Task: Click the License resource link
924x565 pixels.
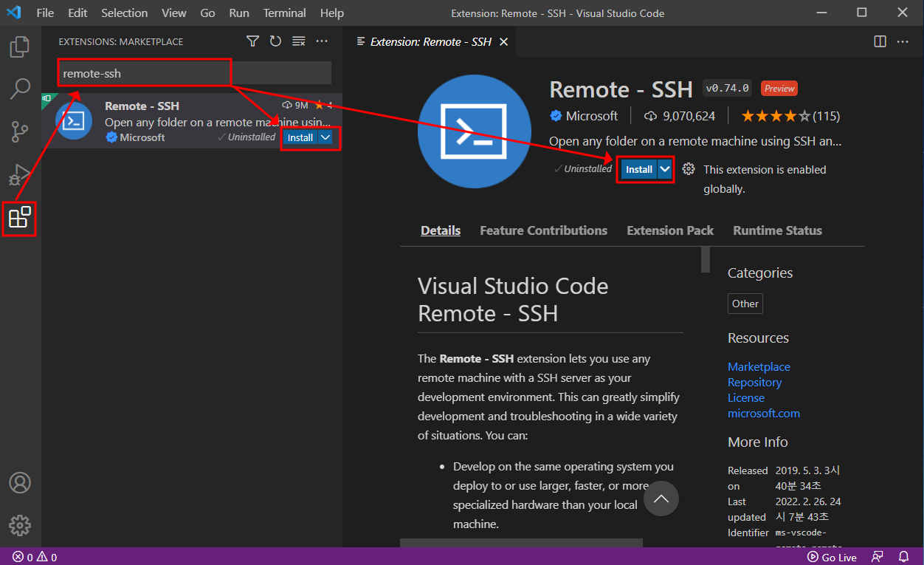Action: [x=746, y=397]
